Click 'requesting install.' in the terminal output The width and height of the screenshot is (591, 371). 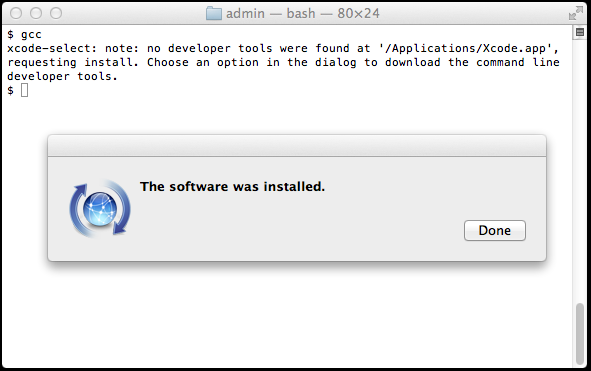[x=73, y=63]
